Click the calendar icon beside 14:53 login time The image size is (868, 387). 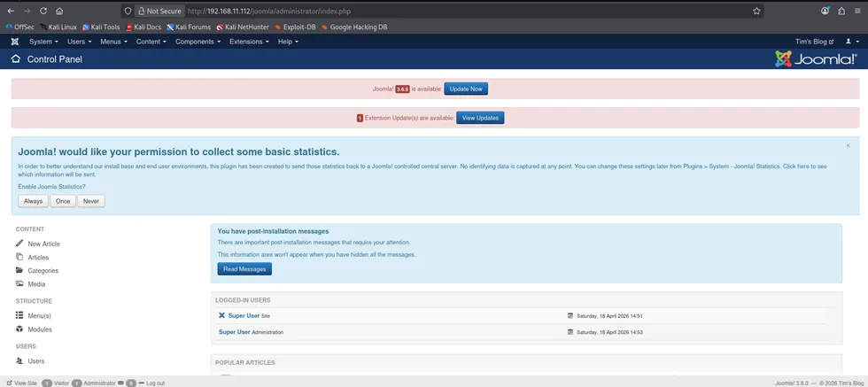click(x=570, y=332)
